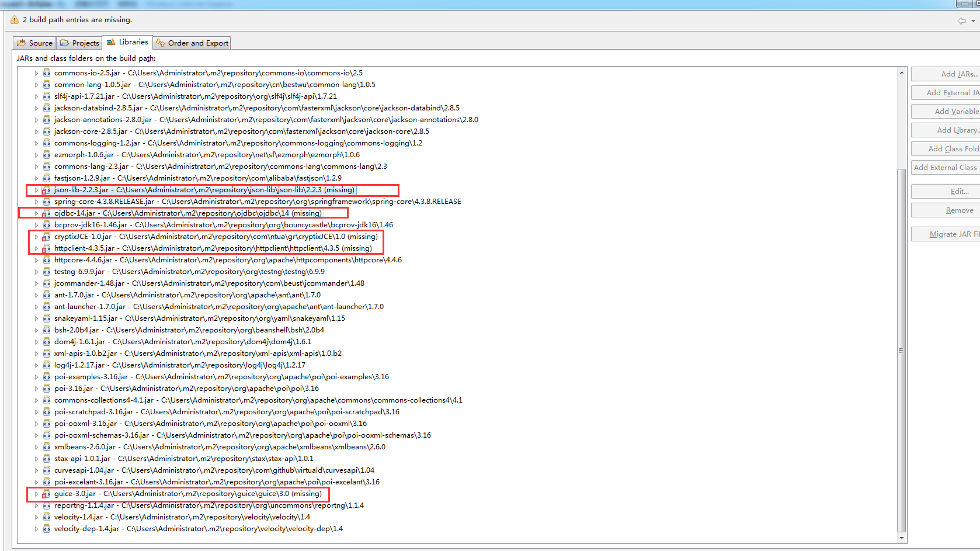Viewport: 980px width, 551px height.
Task: Select the jcommander-1.48.jar row
Action: pos(209,283)
